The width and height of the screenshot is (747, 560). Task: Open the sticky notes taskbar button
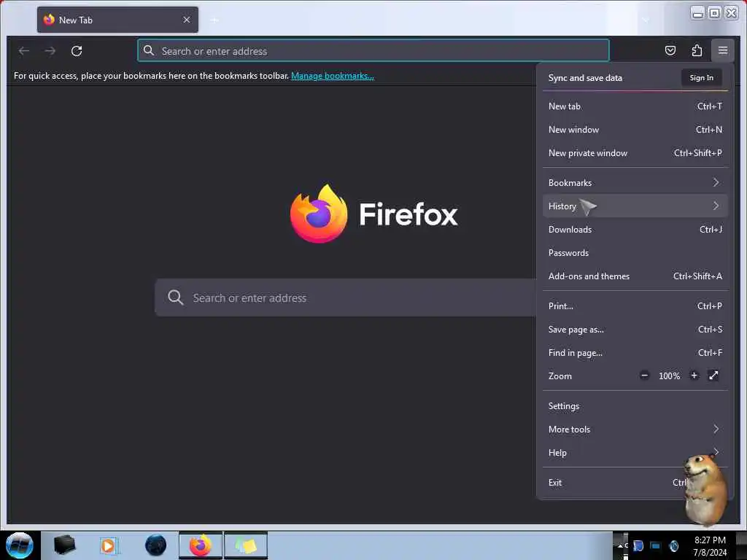coord(246,545)
